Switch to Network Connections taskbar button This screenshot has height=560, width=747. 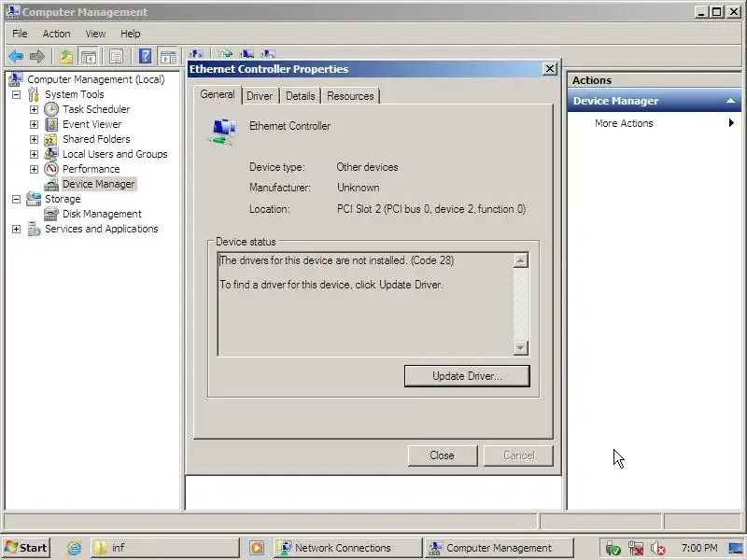pyautogui.click(x=347, y=548)
